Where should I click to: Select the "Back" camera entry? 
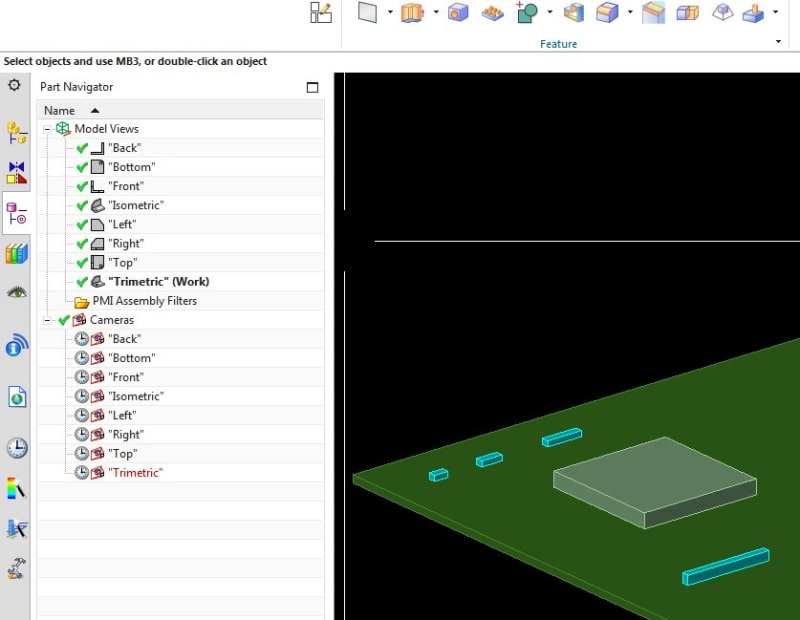(124, 339)
